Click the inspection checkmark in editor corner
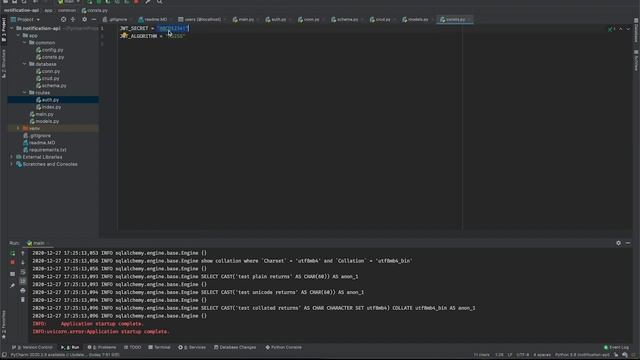The width and height of the screenshot is (640, 360). (611, 29)
